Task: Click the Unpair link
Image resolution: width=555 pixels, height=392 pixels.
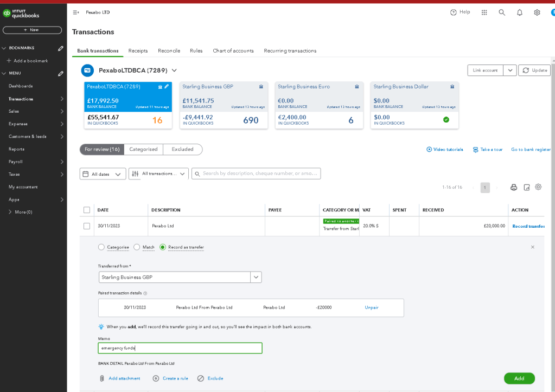Action: (372, 307)
